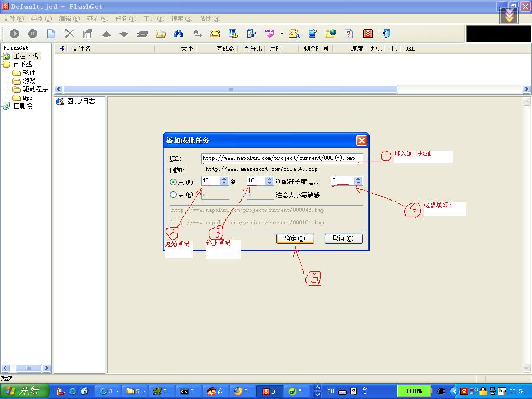Click the Delete X icon in toolbar
Image resolution: width=532 pixels, height=399 pixels.
click(69, 34)
